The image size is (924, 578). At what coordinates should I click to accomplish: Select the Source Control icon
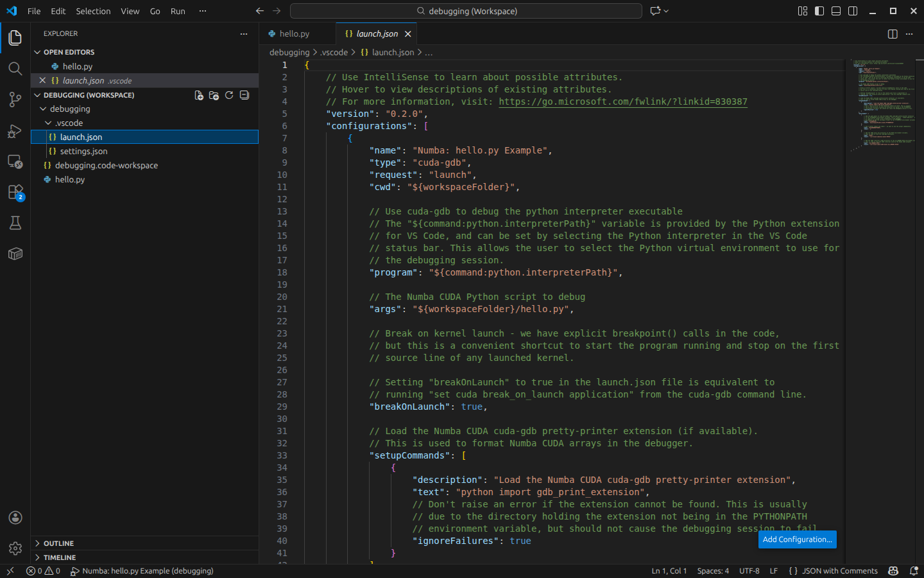coord(15,100)
